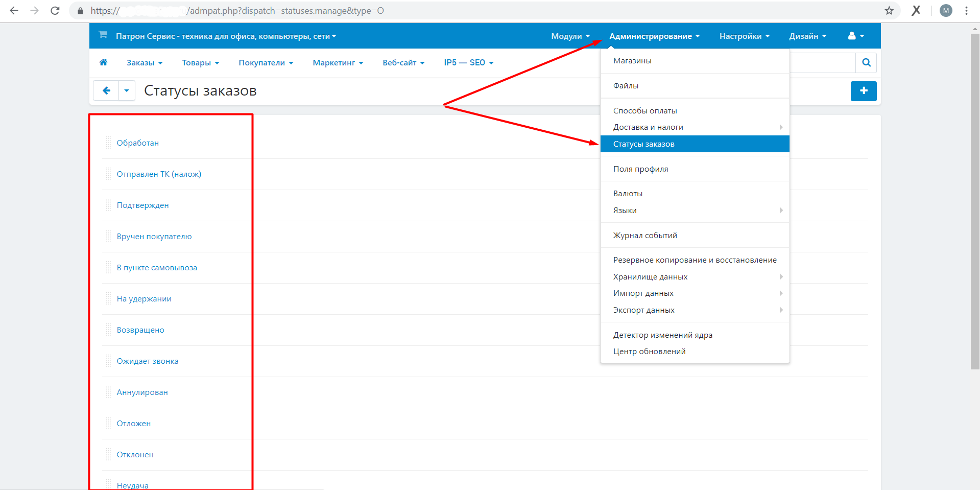Open the browser profile avatar M

click(x=946, y=10)
